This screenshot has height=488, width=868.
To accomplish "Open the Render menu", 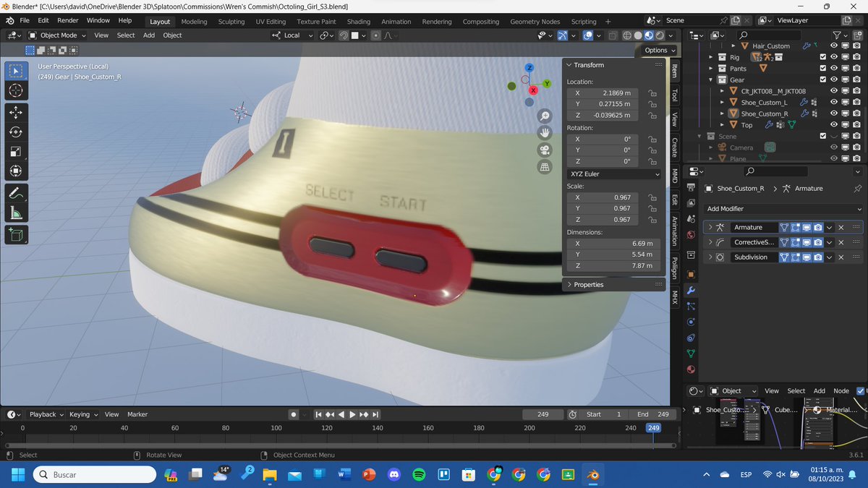I will tap(68, 21).
